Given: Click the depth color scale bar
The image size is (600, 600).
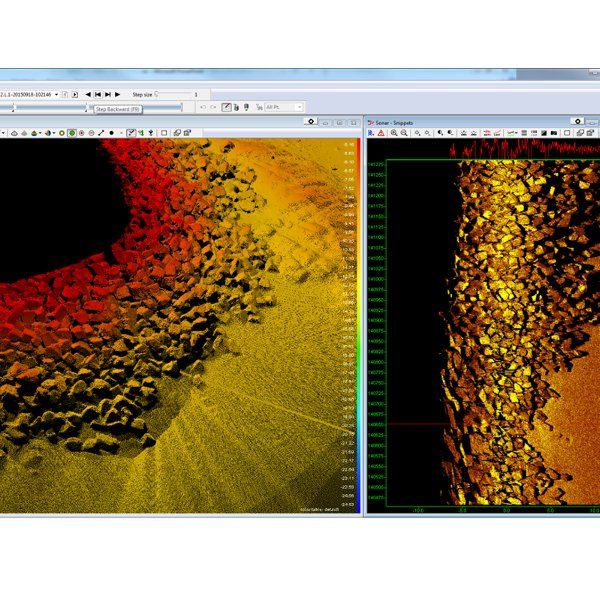Looking at the screenshot, I should click(x=357, y=320).
